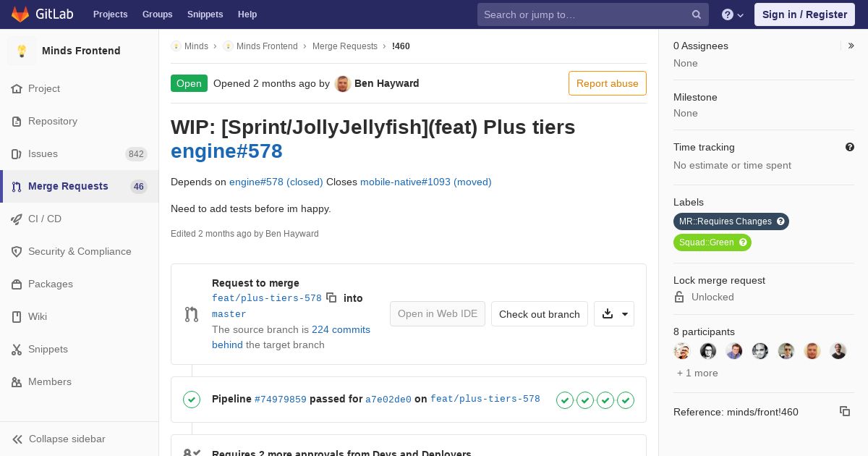Click the search magnifier icon
This screenshot has height=456, width=868.
point(697,14)
